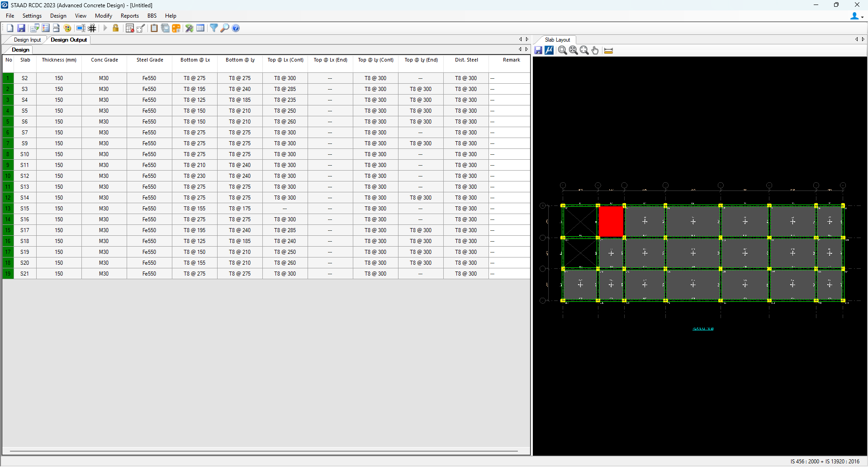The image size is (868, 467).
Task: Select row for slab S15
Action: [x=24, y=209]
